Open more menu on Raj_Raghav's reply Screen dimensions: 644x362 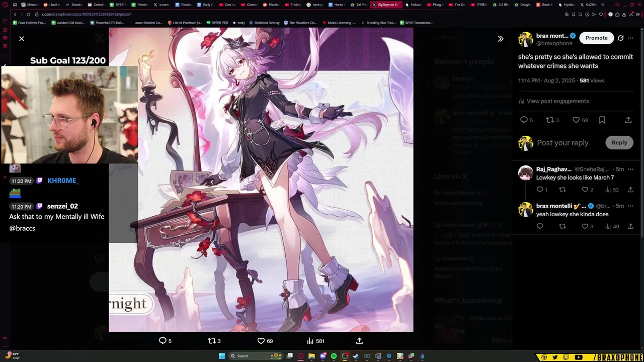coord(631,169)
